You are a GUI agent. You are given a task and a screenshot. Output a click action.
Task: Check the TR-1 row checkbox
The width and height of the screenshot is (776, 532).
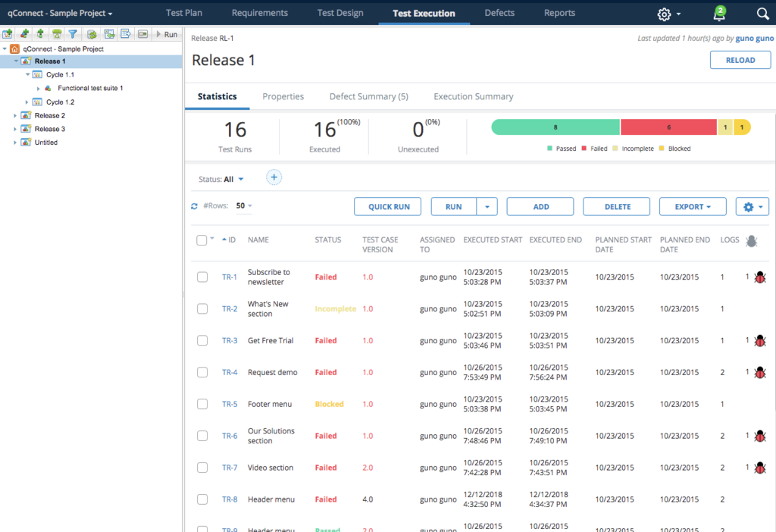click(x=202, y=277)
